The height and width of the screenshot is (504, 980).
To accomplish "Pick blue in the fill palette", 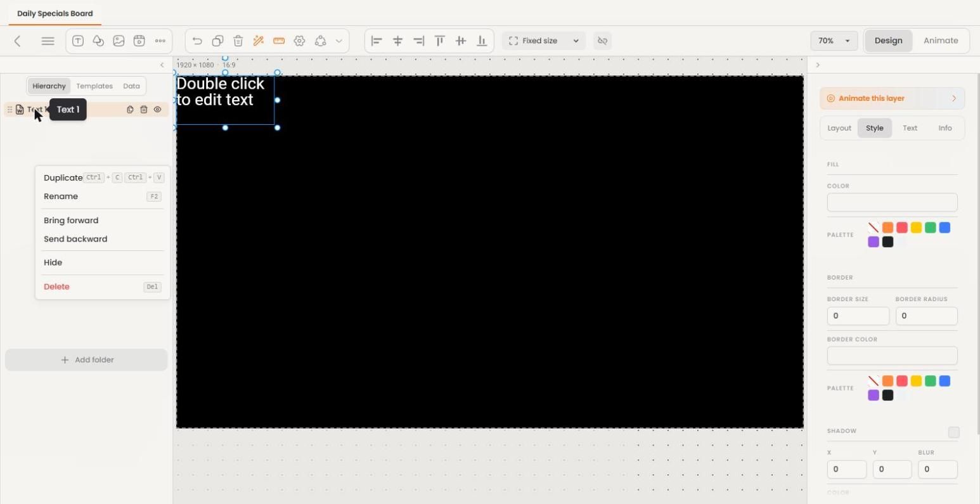I will pyautogui.click(x=945, y=228).
